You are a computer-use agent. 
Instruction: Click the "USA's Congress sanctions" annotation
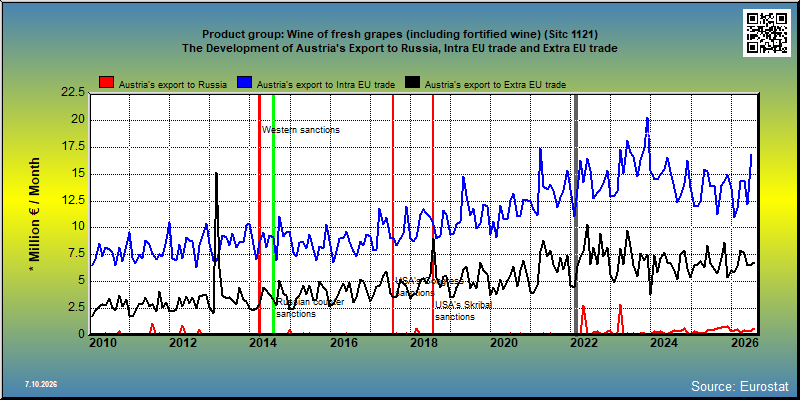(430, 287)
